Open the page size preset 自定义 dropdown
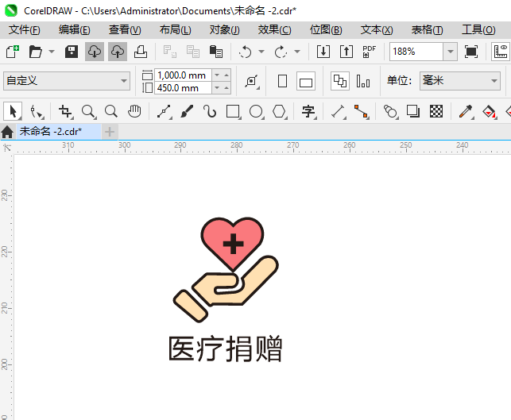The image size is (511, 420). pos(67,81)
